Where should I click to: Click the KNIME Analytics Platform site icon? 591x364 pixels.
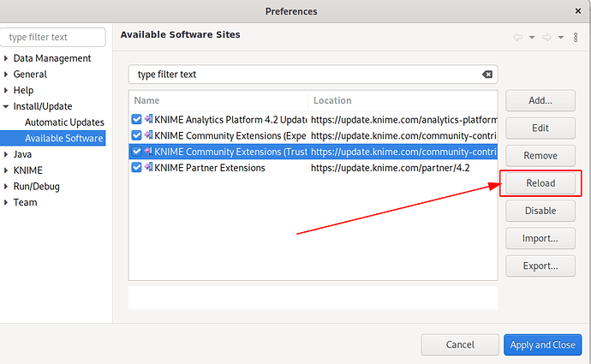[x=149, y=119]
